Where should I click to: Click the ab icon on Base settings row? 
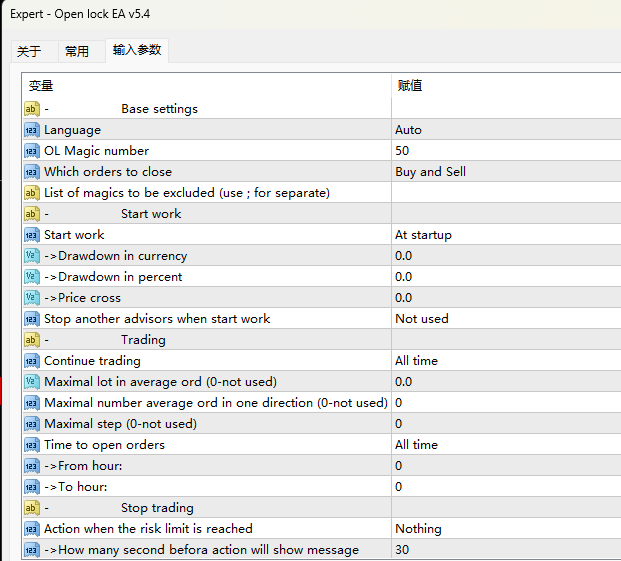31,109
